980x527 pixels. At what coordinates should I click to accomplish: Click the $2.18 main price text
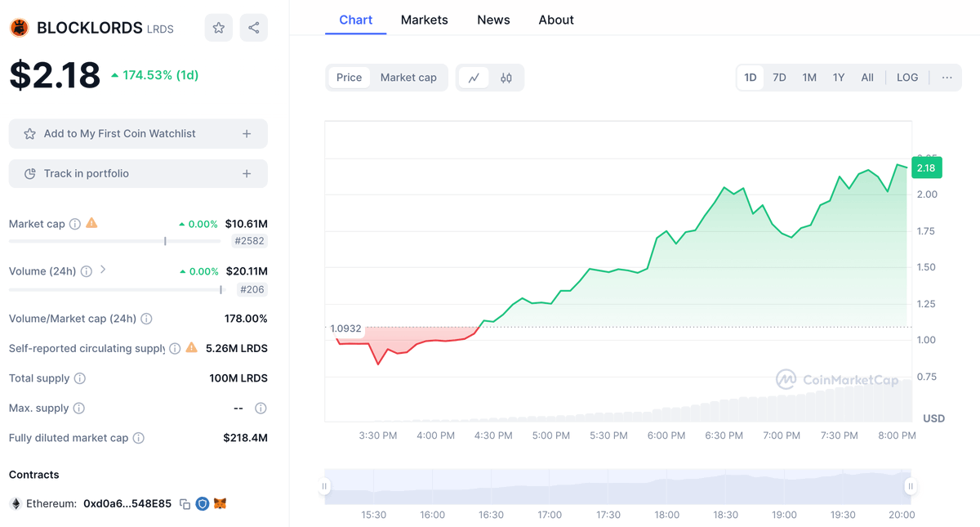[x=55, y=75]
